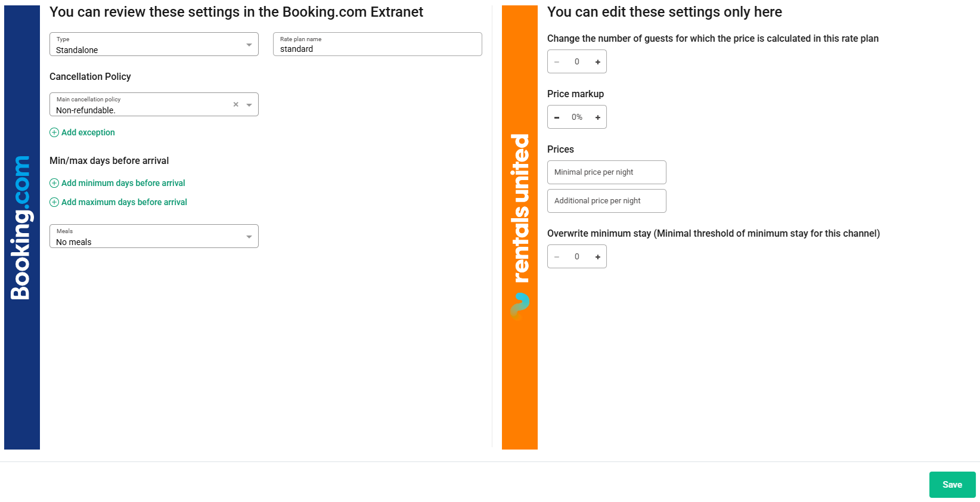Viewport: 980px width, 502px height.
Task: Click the price markup value field
Action: click(x=577, y=117)
